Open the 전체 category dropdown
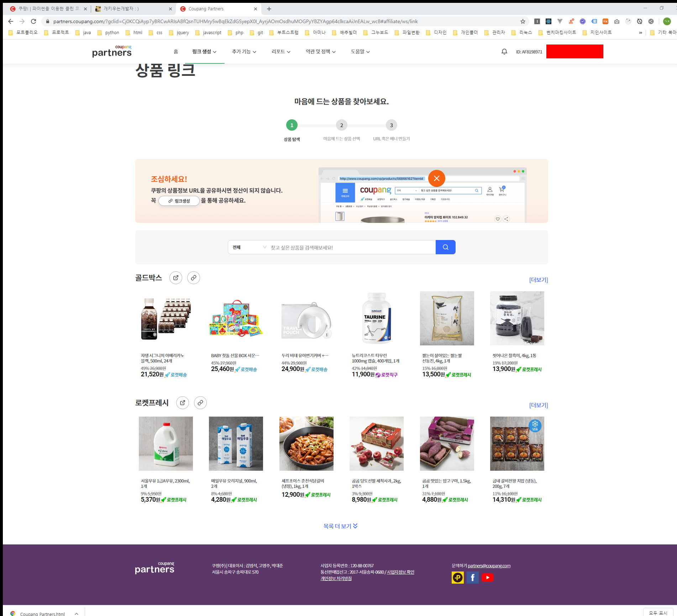Image resolution: width=677 pixels, height=616 pixels. pos(249,247)
